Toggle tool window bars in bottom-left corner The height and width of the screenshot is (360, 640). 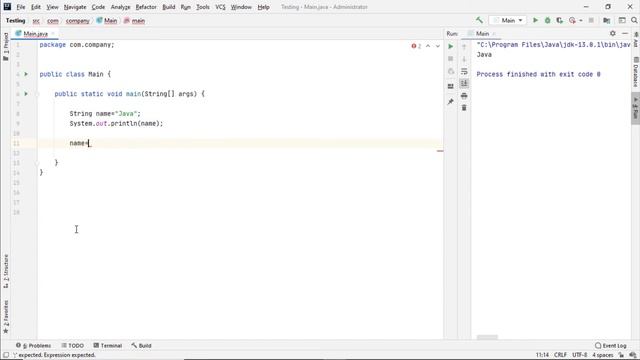pyautogui.click(x=6, y=355)
